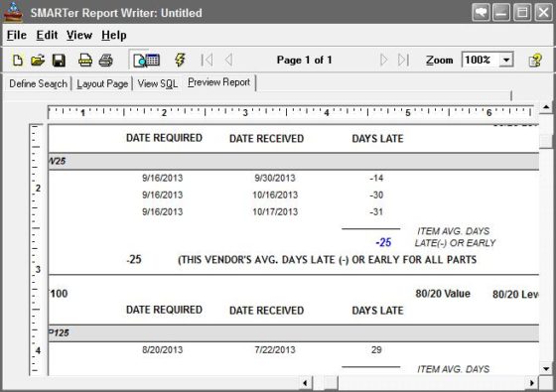
Task: Click THIS VENDOR'S AVG. DAYS LATE text
Action: [x=327, y=260]
